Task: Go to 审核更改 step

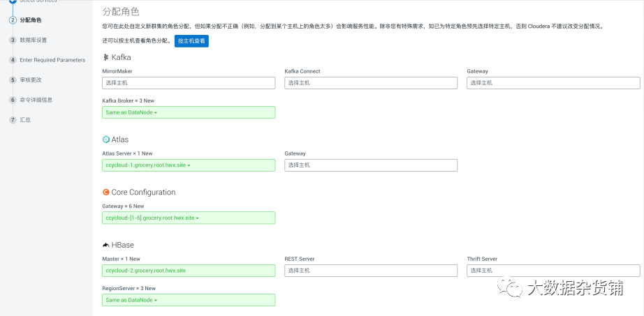Action: [31, 80]
